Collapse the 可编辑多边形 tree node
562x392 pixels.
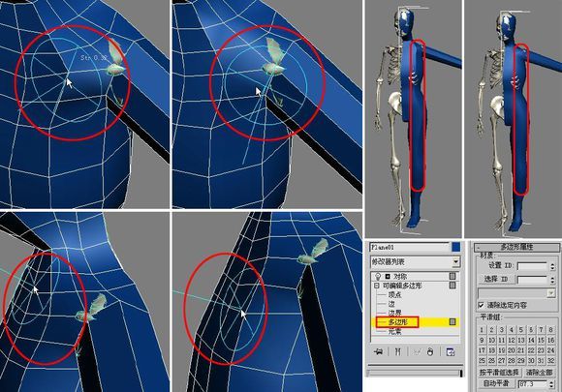point(376,286)
